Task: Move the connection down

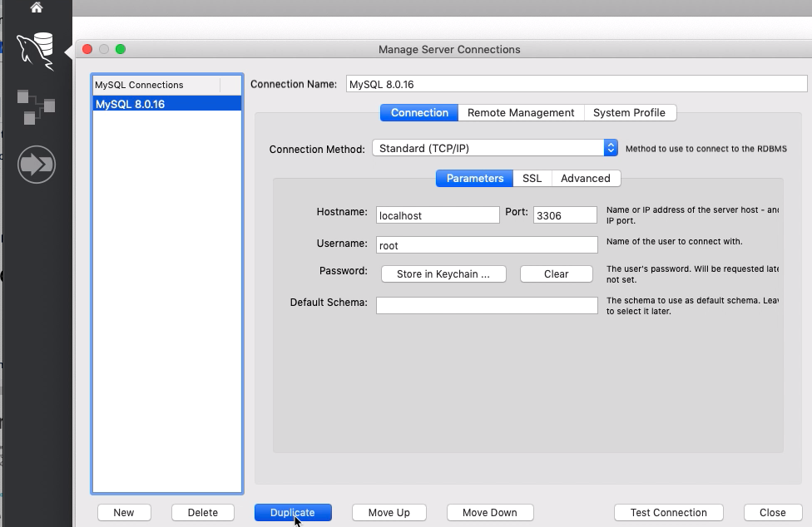Action: click(490, 513)
